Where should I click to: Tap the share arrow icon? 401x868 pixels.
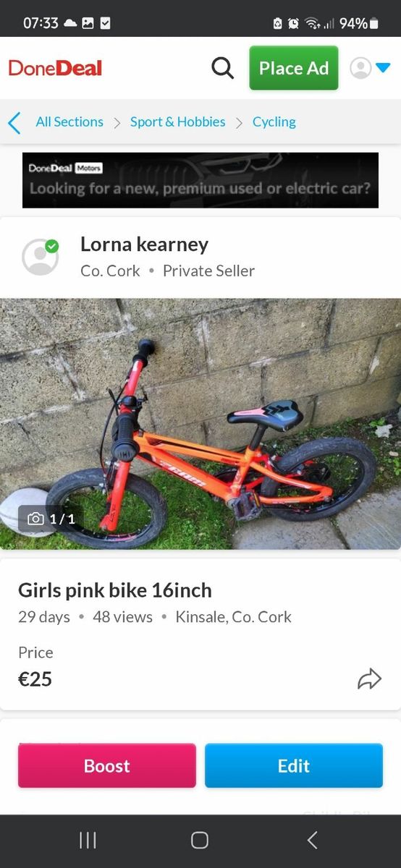[369, 678]
